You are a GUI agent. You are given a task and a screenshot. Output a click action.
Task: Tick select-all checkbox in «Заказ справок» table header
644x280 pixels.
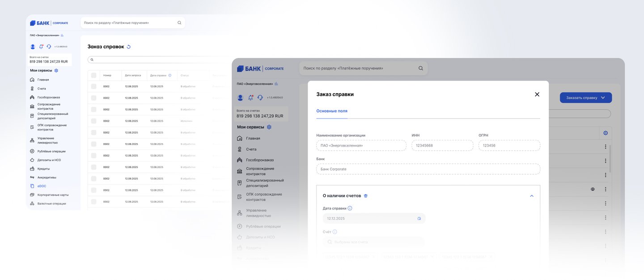tap(94, 75)
